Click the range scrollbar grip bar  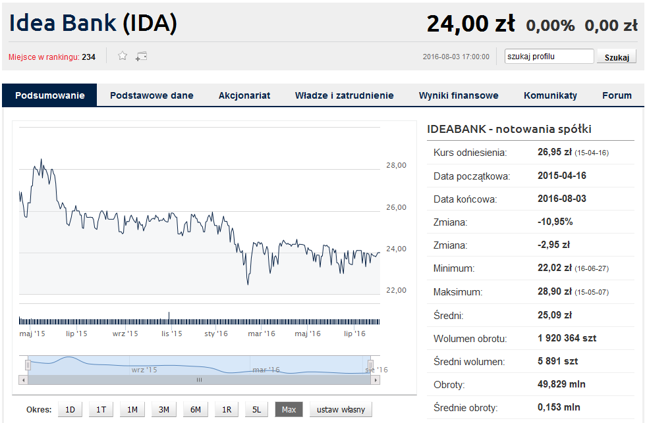pyautogui.click(x=200, y=380)
